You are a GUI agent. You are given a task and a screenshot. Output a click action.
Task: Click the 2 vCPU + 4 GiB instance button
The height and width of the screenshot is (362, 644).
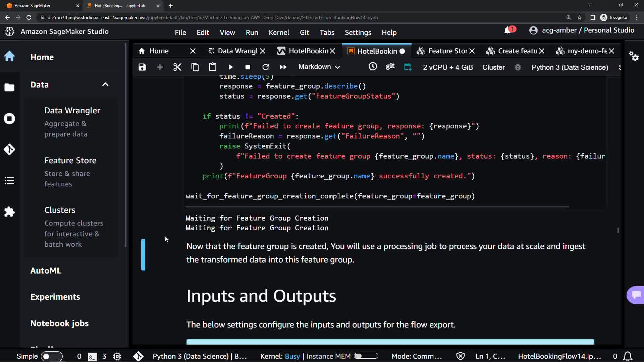coord(448,67)
